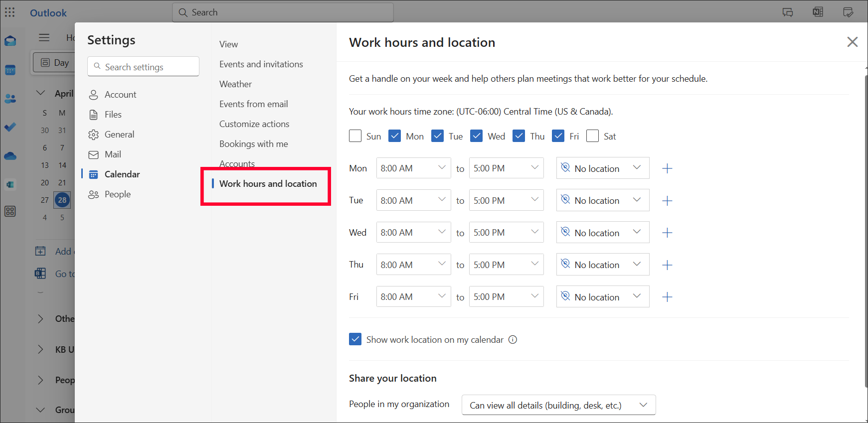
Task: Open People icon in the left rail
Action: point(10,99)
